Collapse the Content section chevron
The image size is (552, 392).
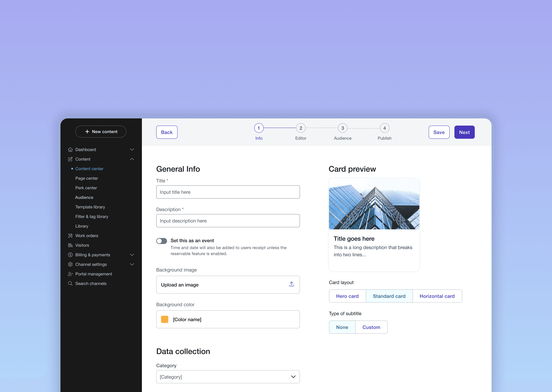point(132,159)
